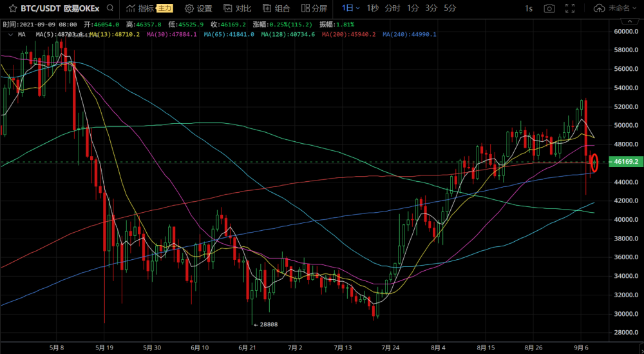Select the 5分 interval
This screenshot has height=354, width=644.
tap(450, 8)
